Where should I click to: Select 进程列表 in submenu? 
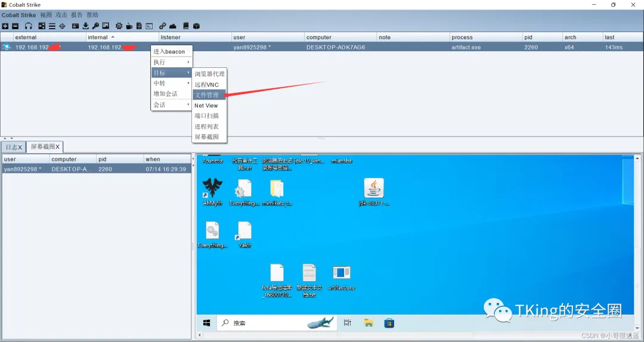209,126
